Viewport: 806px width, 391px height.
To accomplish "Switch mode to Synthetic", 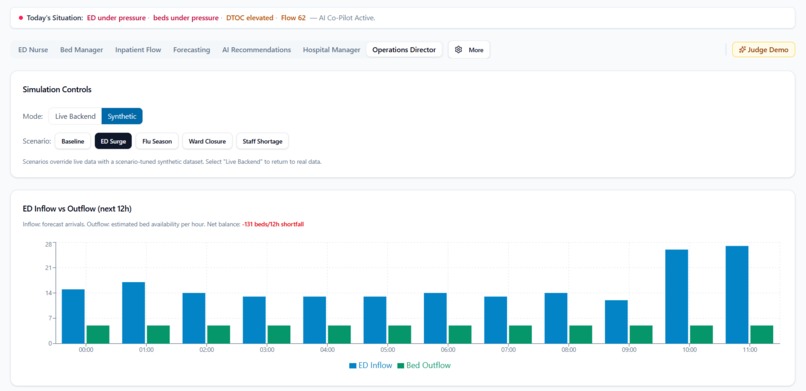I will click(x=122, y=116).
